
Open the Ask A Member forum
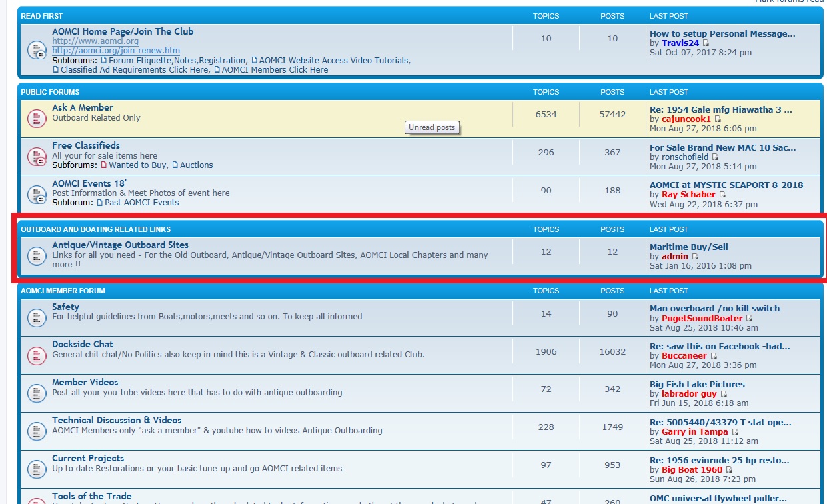click(83, 107)
